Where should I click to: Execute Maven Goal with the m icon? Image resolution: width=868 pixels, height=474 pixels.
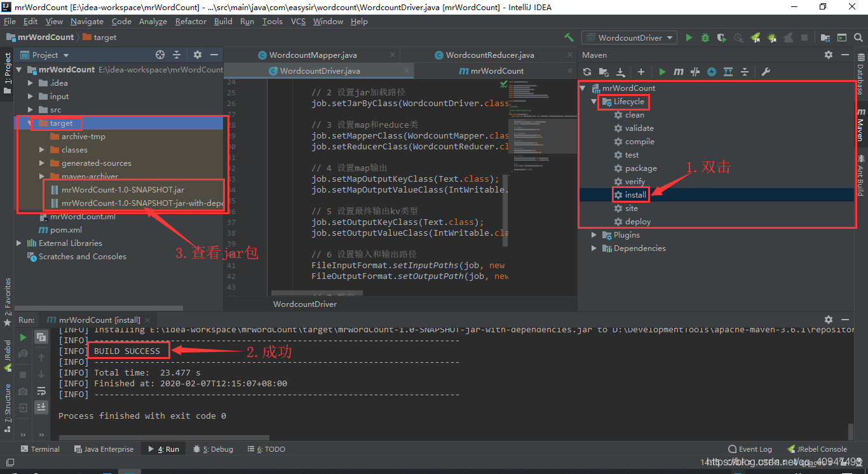click(x=679, y=72)
